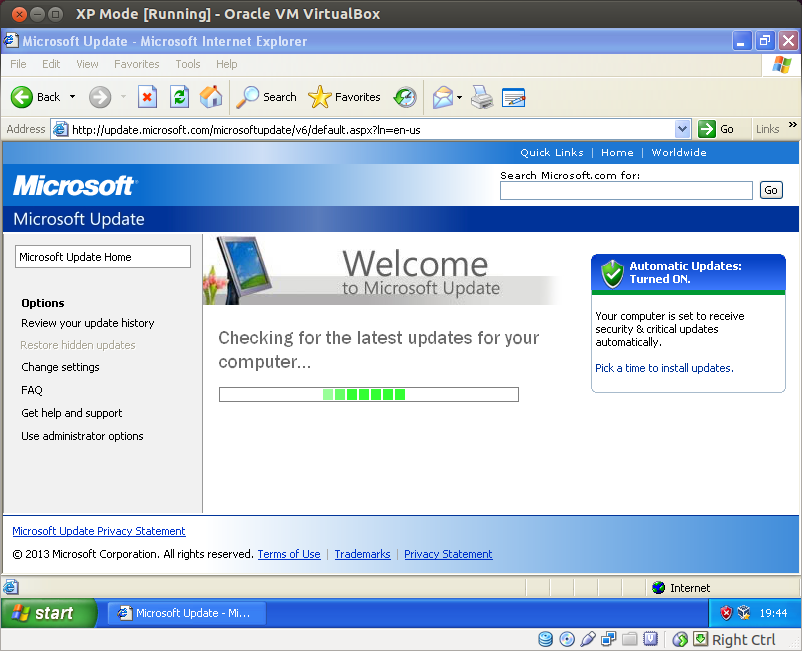Click the VirtualBox USB devices status icon
The height and width of the screenshot is (651, 802).
(588, 639)
